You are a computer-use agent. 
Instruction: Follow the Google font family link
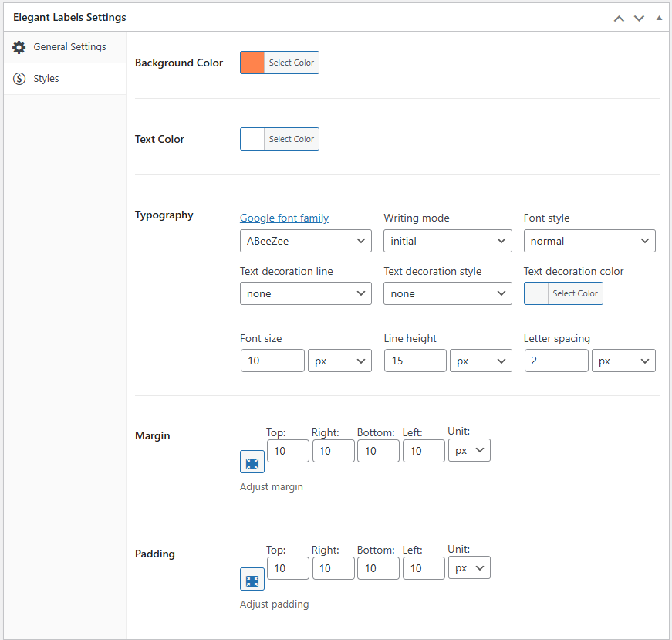tap(284, 218)
